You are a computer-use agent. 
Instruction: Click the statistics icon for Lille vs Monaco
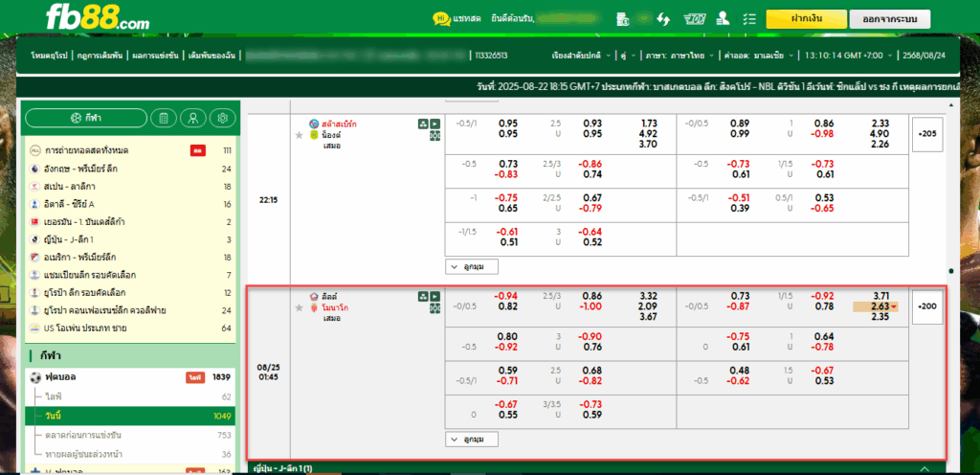[x=423, y=296]
